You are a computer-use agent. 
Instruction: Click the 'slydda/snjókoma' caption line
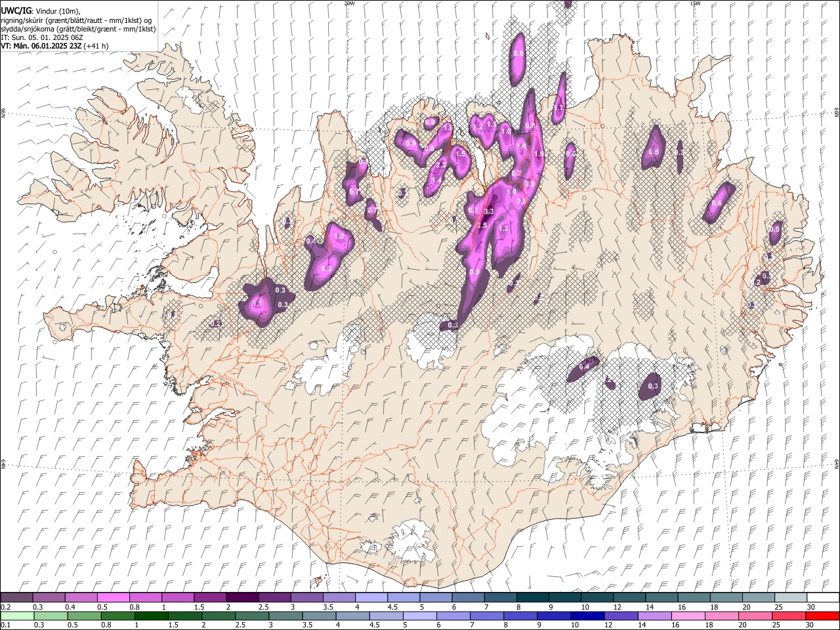[x=78, y=29]
